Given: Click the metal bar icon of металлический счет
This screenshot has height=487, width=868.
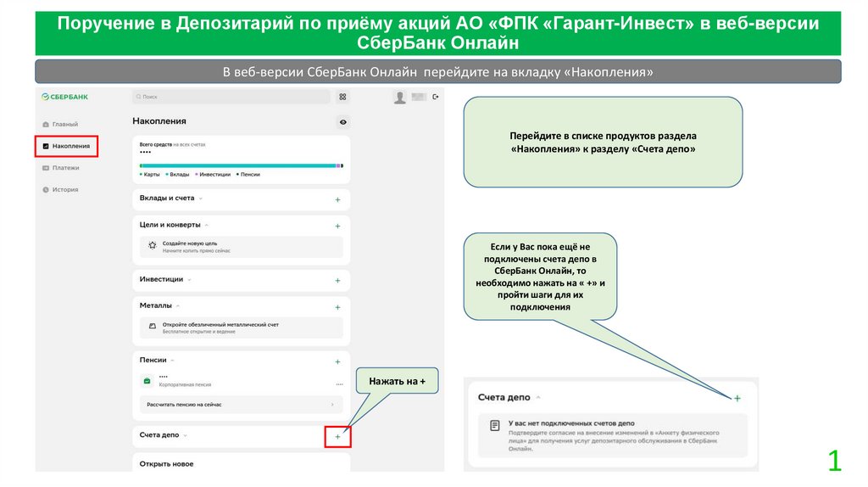Looking at the screenshot, I should click(153, 327).
